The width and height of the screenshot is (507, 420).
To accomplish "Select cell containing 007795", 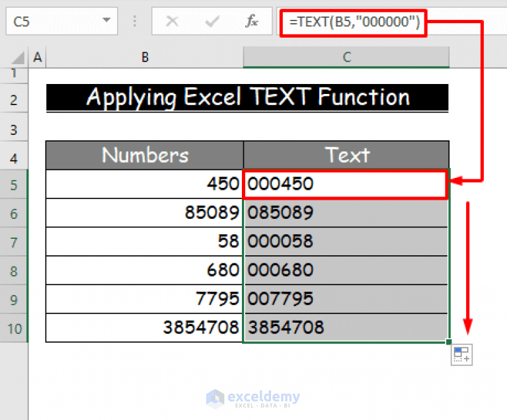I will pyautogui.click(x=346, y=299).
